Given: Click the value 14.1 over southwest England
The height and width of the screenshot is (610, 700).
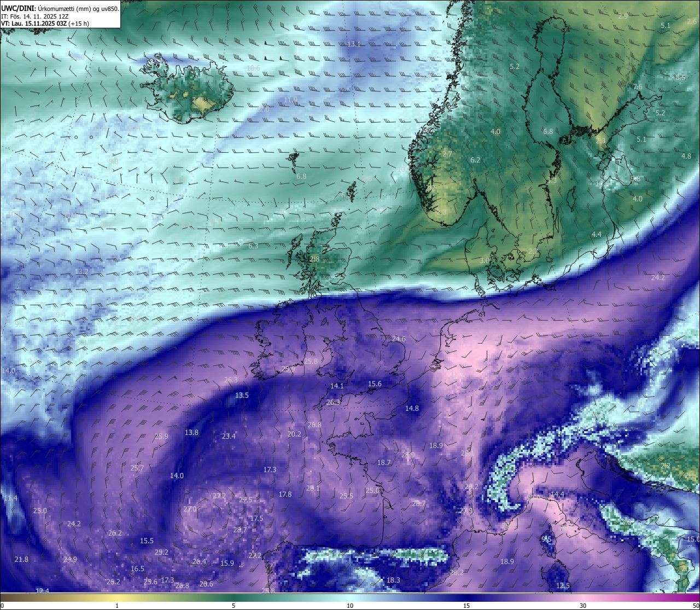Looking at the screenshot, I should pyautogui.click(x=337, y=386).
